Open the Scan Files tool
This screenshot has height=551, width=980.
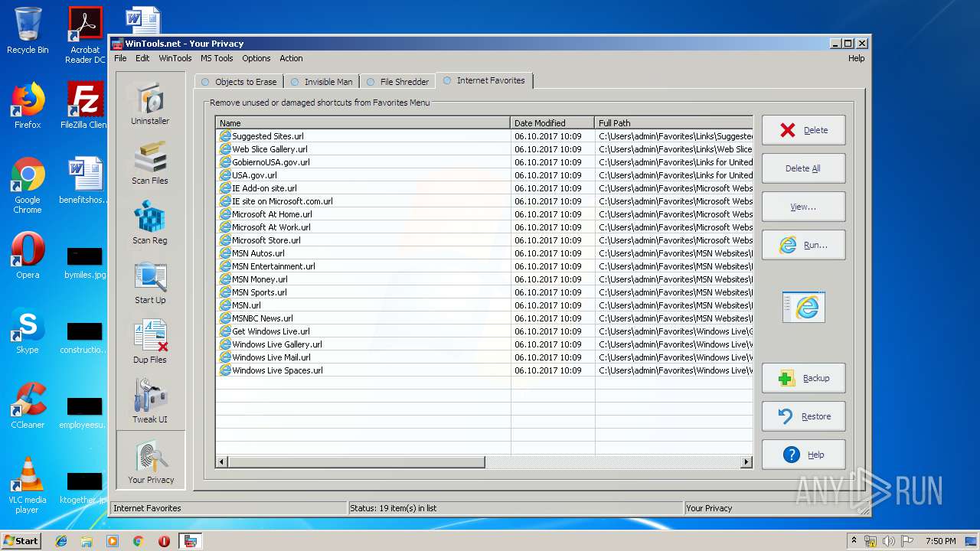pyautogui.click(x=150, y=162)
